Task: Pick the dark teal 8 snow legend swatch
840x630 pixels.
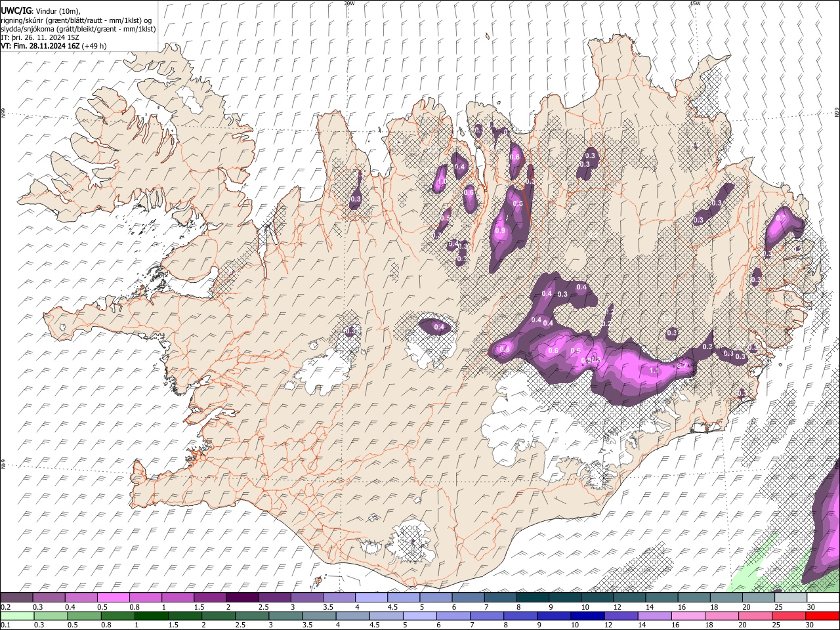Action: (532, 598)
